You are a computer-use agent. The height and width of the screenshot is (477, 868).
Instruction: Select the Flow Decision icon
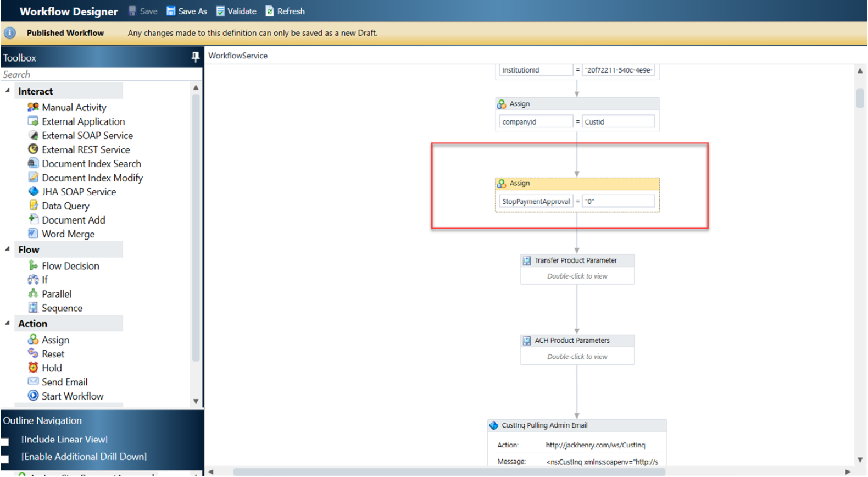[x=33, y=265]
